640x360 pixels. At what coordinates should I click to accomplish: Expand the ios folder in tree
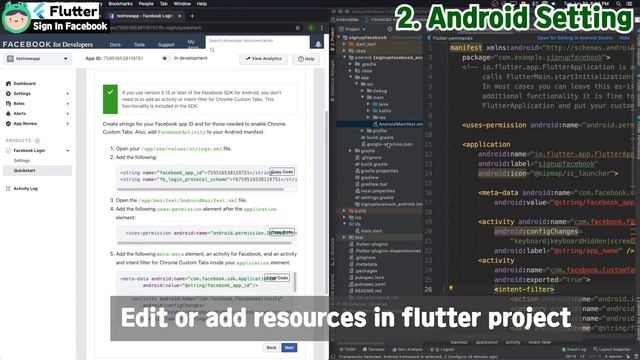[x=344, y=218]
